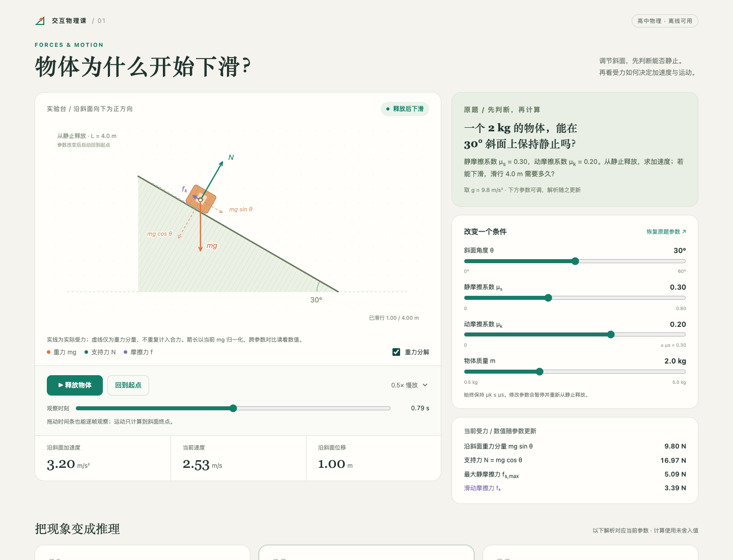Viewport: 733px width, 560px height.
Task: Click the block on the incline
Action: [x=201, y=199]
